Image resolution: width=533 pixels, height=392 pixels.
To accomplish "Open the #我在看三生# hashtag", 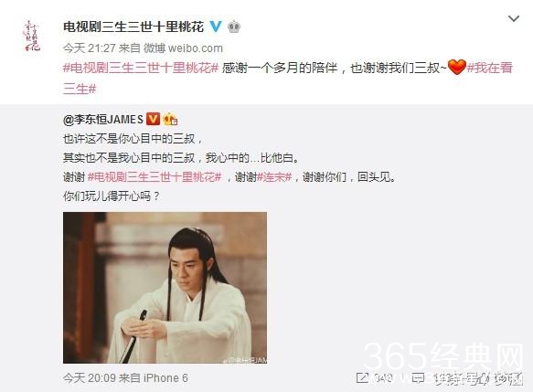I will pos(288,78).
